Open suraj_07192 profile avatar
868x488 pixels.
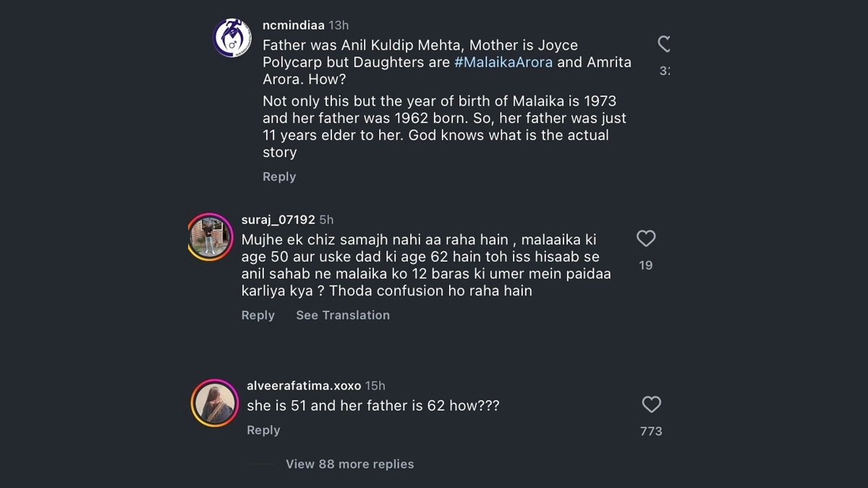pos(210,236)
